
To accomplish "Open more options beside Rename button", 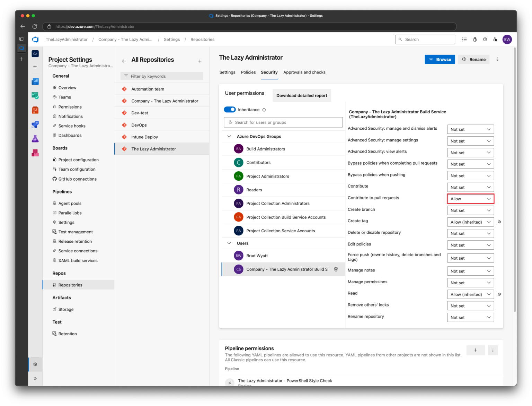I will coord(498,59).
